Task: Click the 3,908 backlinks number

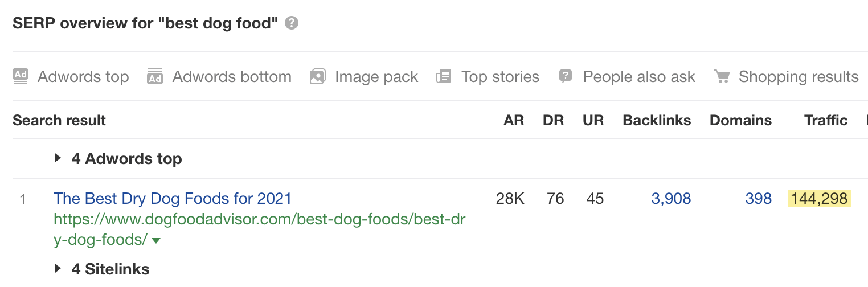Action: coord(671,199)
